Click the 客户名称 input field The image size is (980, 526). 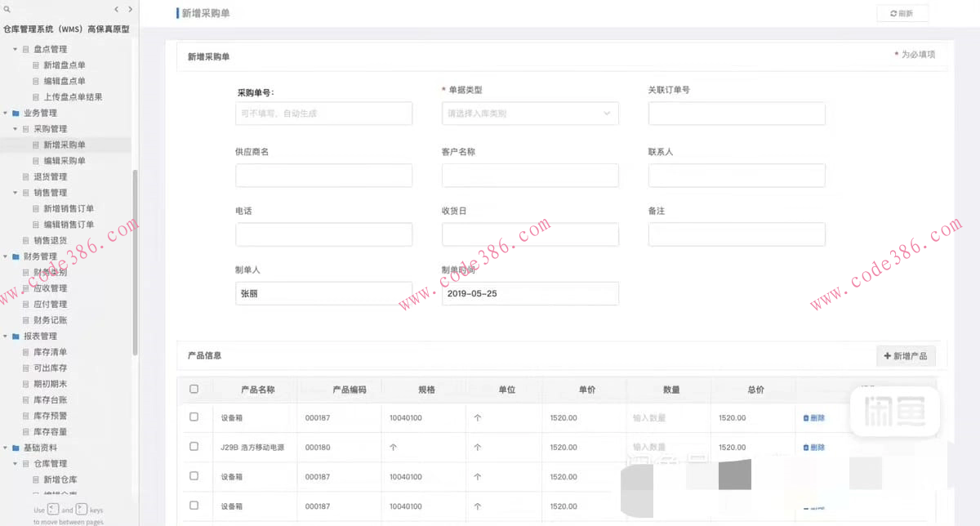(x=530, y=176)
